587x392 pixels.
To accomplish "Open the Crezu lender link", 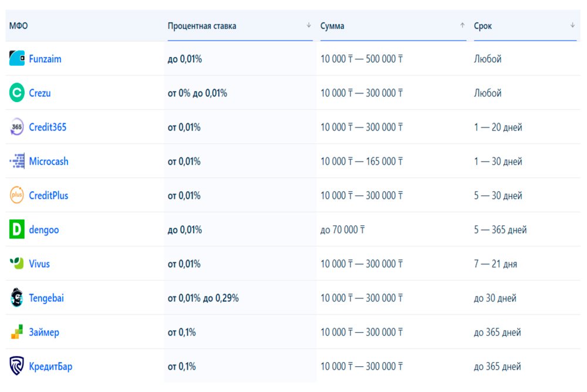I will pyautogui.click(x=40, y=93).
